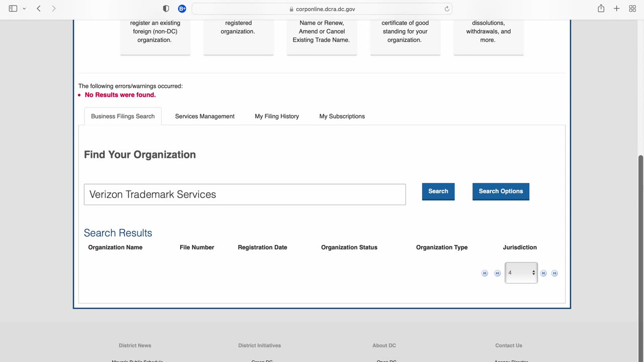Click the blue B+ extension icon
The width and height of the screenshot is (644, 362).
pos(182,9)
